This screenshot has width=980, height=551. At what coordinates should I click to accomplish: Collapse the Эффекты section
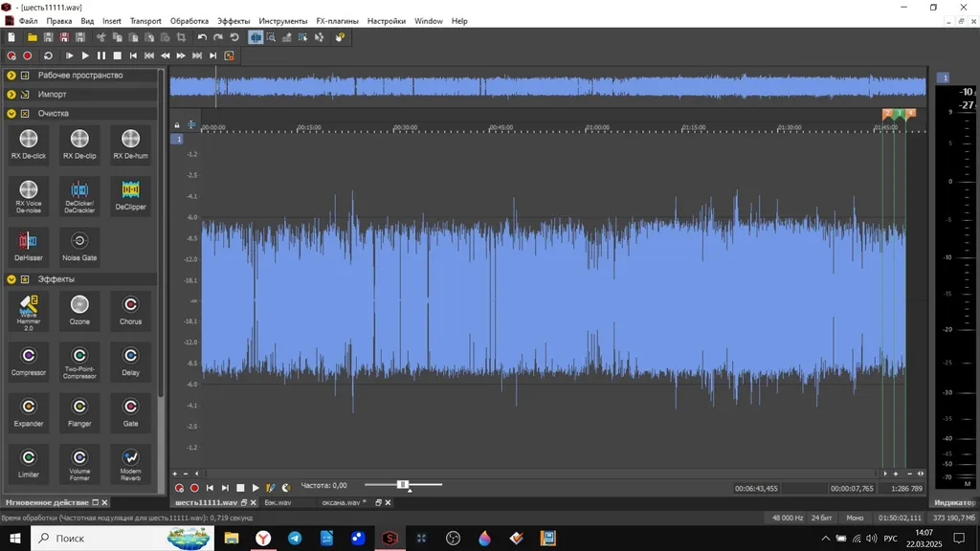11,279
